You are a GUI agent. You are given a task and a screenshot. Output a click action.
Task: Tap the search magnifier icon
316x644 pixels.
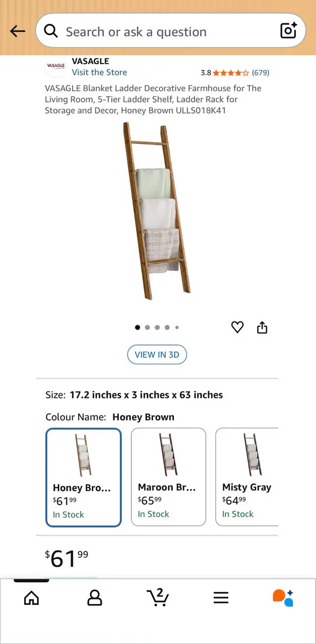51,31
